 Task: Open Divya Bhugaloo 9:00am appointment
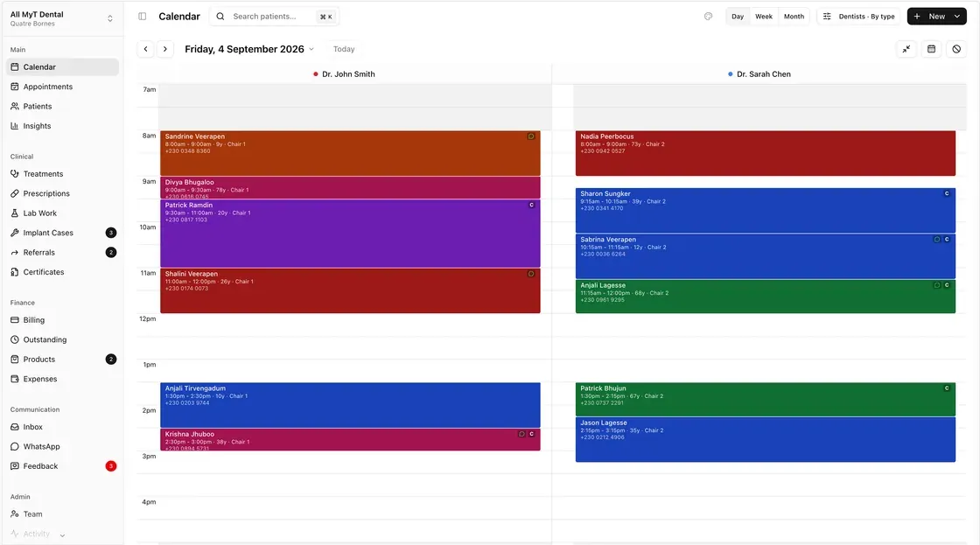[350, 187]
